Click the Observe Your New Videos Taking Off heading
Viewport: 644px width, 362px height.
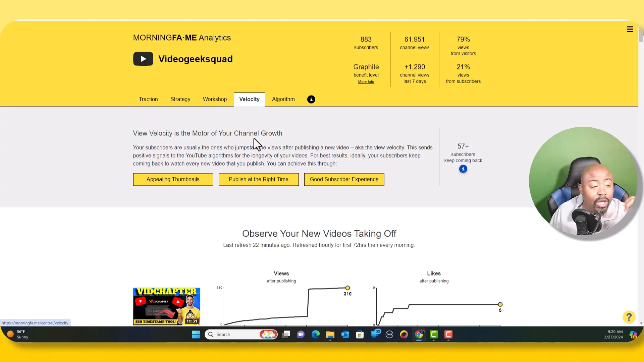pos(319,234)
